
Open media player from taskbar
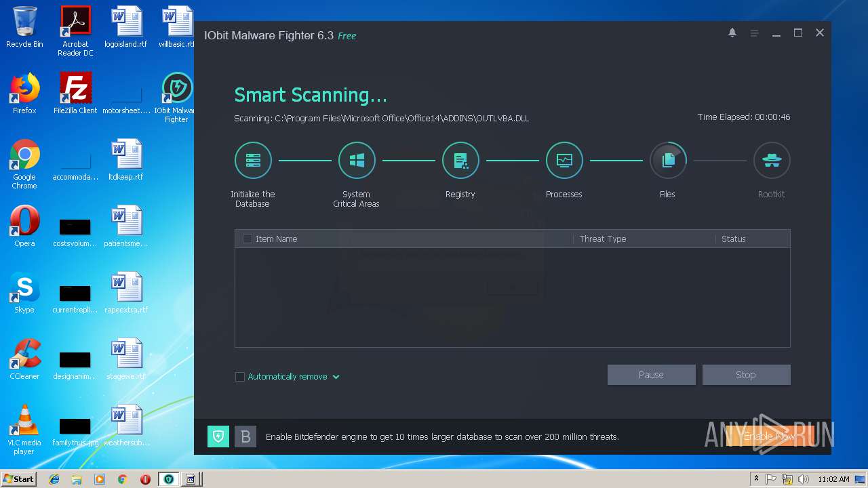coord(100,479)
